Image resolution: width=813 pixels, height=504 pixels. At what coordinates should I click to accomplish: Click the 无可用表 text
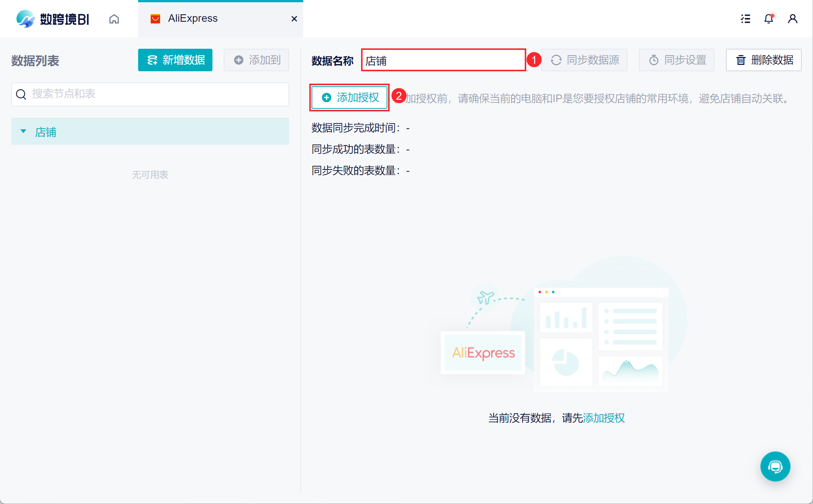click(150, 175)
